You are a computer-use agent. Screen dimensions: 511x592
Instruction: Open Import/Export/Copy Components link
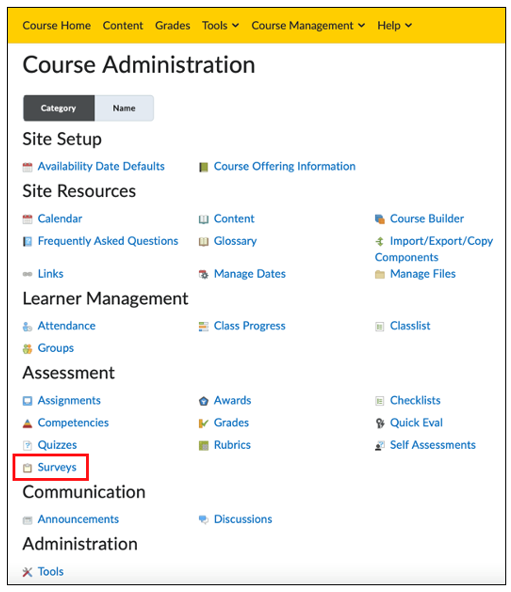pyautogui.click(x=434, y=249)
